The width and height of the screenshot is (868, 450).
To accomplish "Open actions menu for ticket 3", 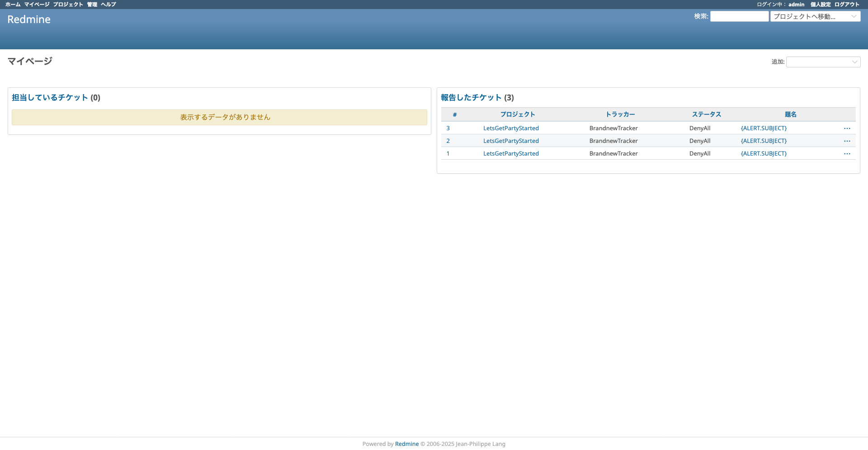I will point(847,128).
